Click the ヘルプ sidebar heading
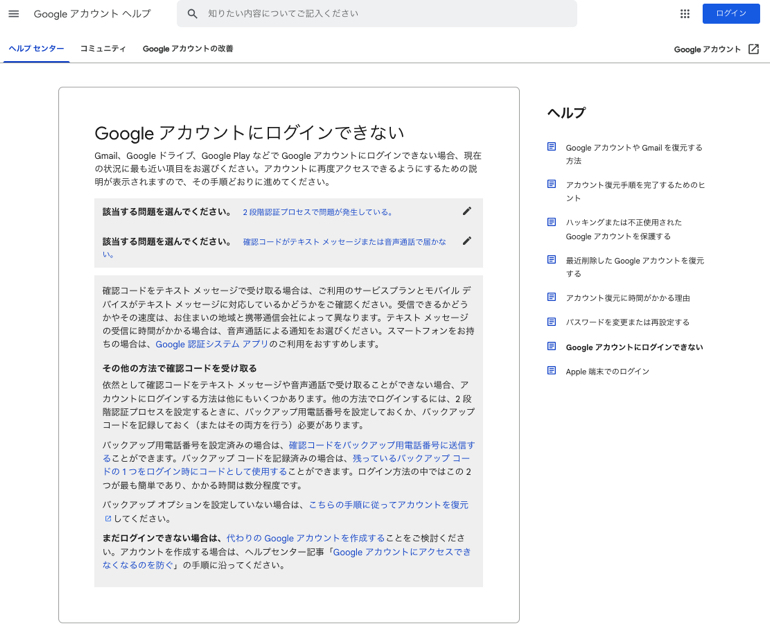Viewport: 770px width, 631px height. click(566, 113)
